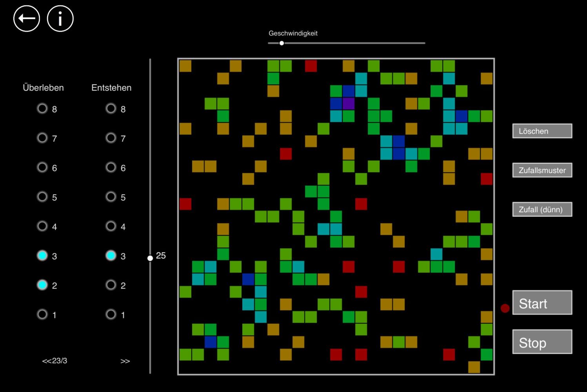Screen dimensions: 587x392
Task: Stop the simulation
Action: point(542,342)
